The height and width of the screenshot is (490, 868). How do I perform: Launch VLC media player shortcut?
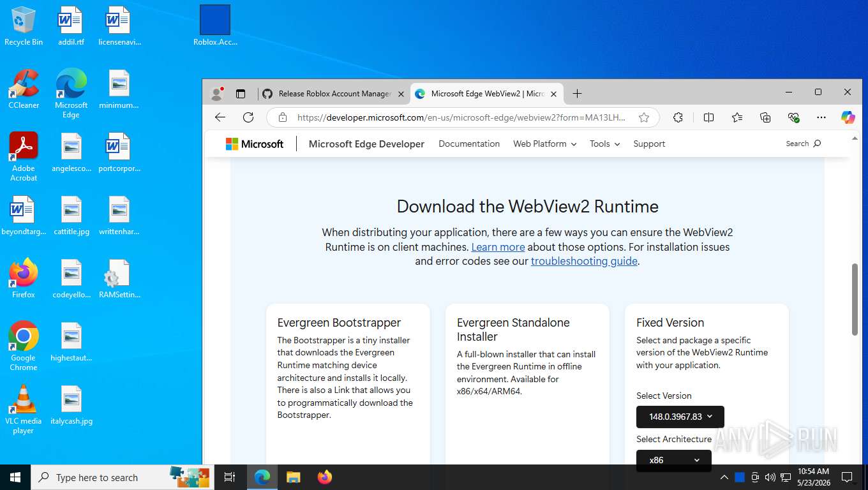pos(24,410)
